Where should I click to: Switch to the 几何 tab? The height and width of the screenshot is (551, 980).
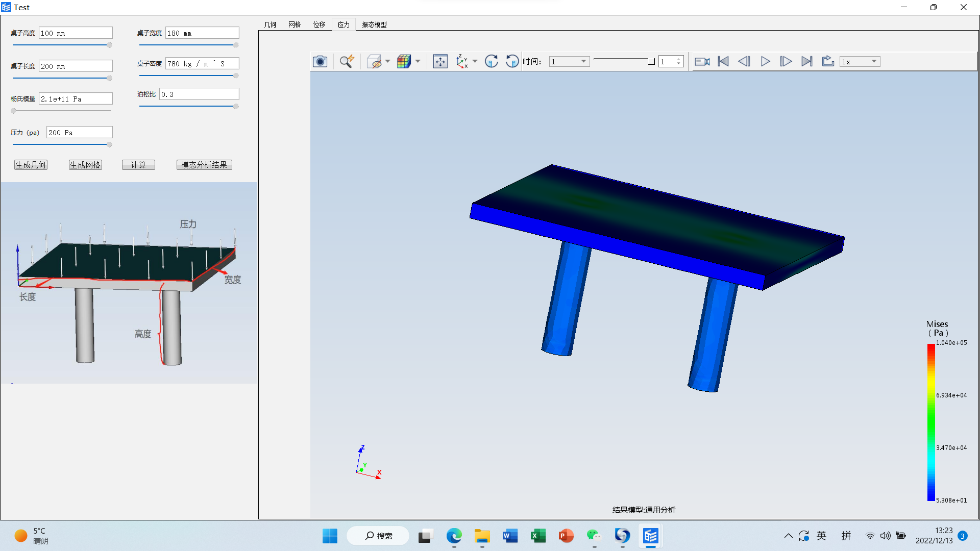pyautogui.click(x=270, y=24)
